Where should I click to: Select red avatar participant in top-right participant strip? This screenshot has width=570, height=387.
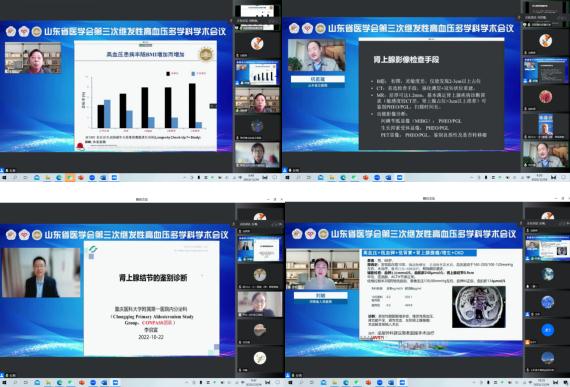coord(546,98)
